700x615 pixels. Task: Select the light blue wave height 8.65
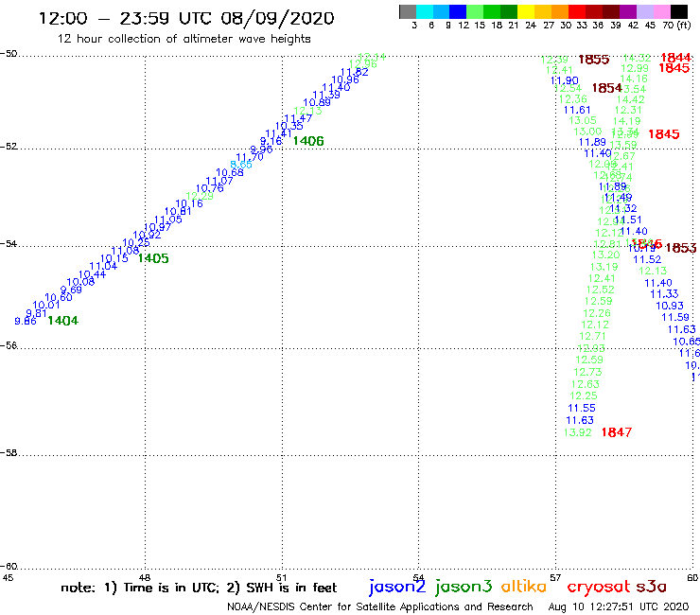241,165
